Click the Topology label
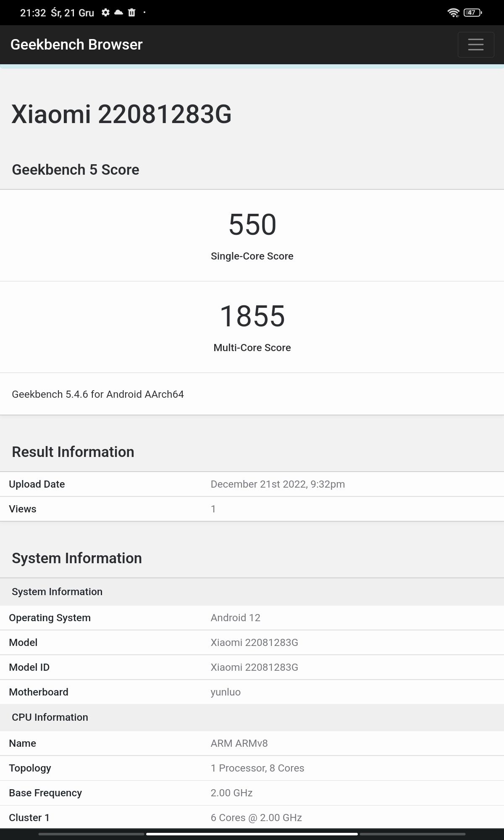Viewport: 504px width, 840px height. click(x=30, y=768)
